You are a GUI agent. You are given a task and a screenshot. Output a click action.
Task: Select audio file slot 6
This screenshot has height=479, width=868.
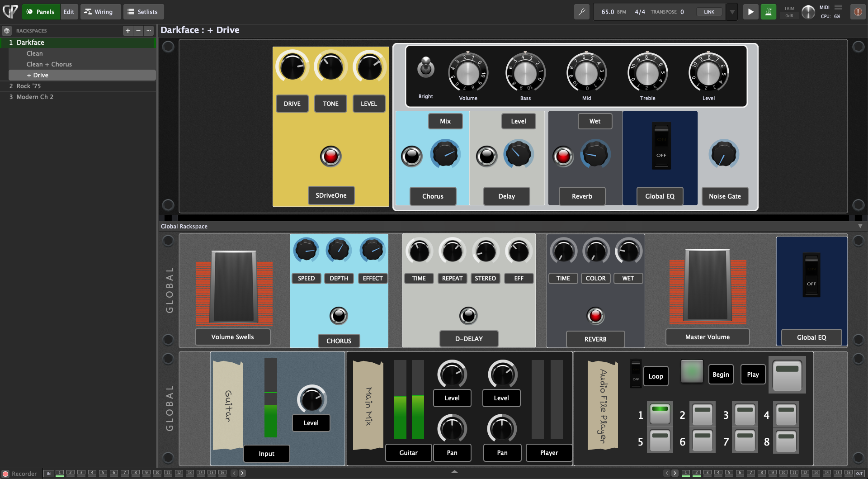click(703, 441)
